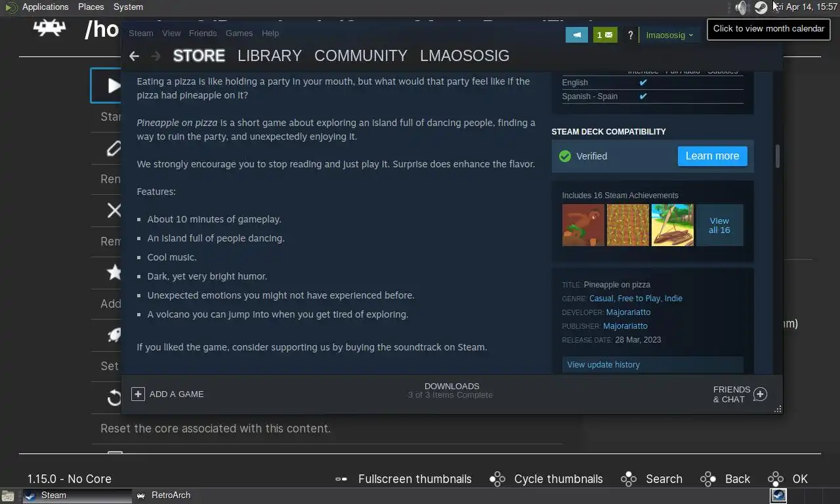Click View all 16 achievements
Screen dimensions: 840x504
pos(719,225)
